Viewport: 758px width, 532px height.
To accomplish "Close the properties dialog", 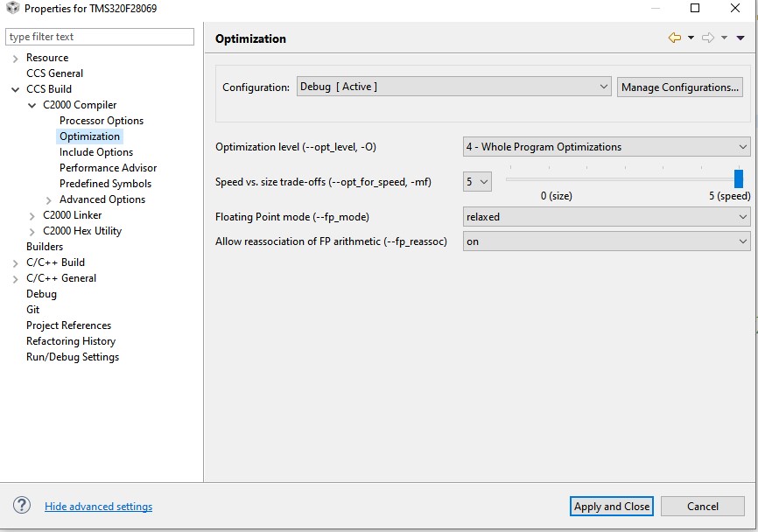I will click(x=734, y=8).
